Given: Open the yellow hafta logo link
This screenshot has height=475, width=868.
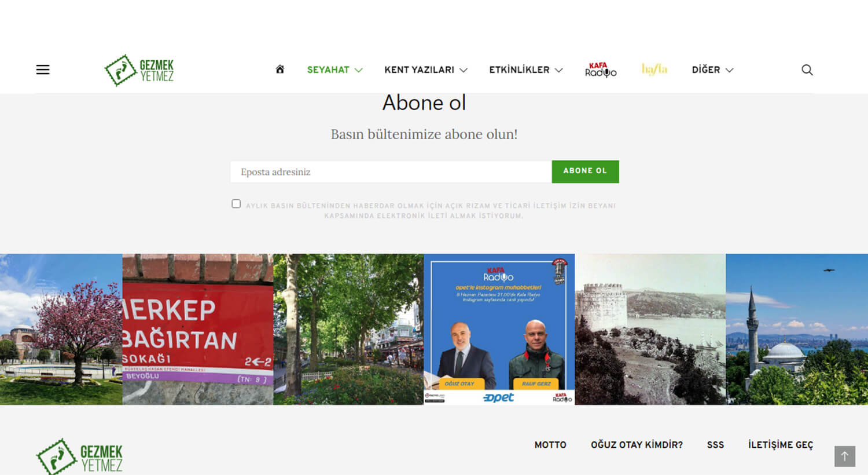Looking at the screenshot, I should click(654, 70).
